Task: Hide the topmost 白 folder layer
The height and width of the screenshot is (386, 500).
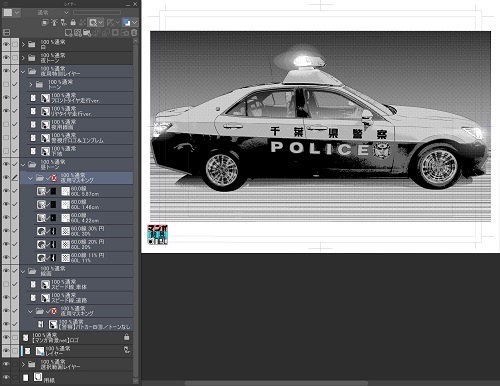Action: tap(6, 44)
